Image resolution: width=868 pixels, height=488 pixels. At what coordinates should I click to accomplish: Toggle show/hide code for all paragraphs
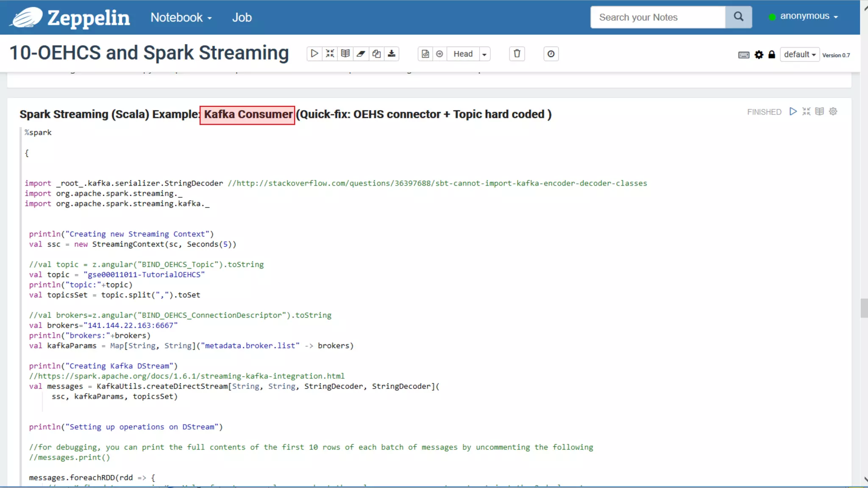click(x=330, y=54)
